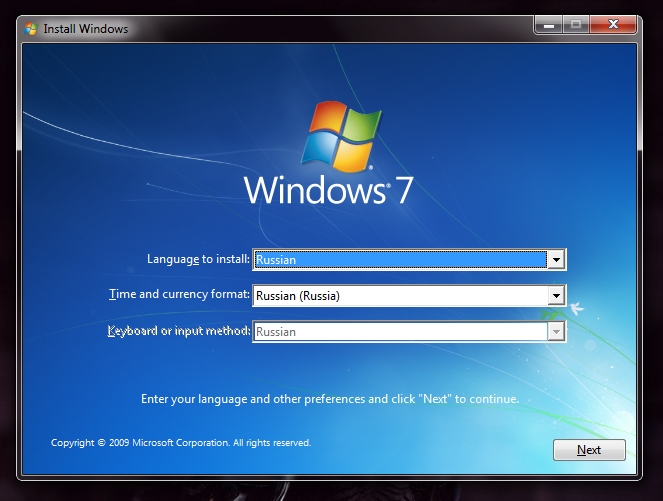Click the Microsoft Corporation copyright text
The height and width of the screenshot is (501, 663).
click(181, 443)
